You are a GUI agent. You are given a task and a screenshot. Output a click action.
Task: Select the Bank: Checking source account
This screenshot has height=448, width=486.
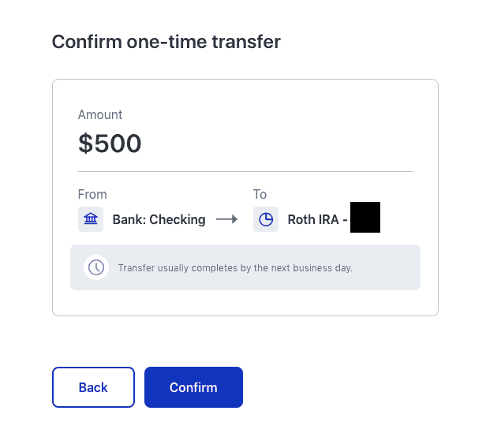click(159, 219)
